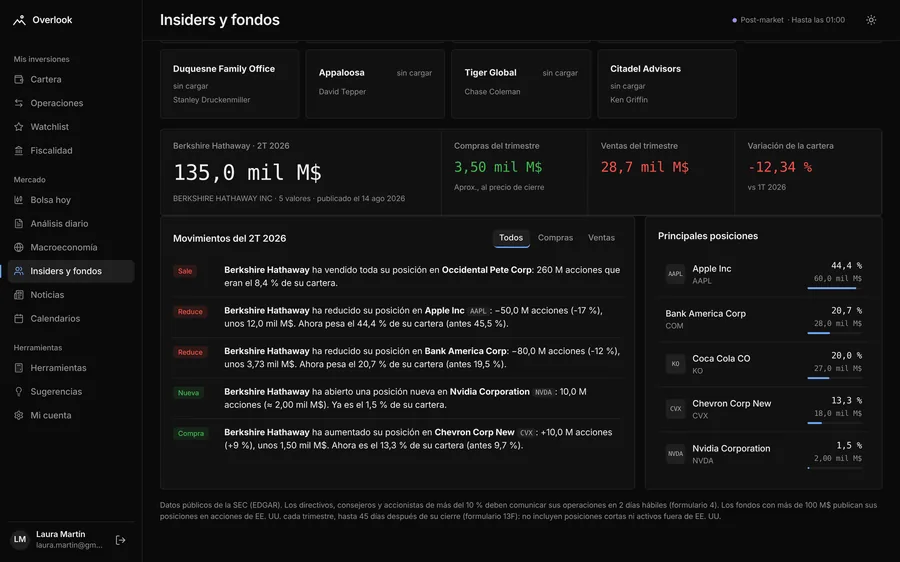Click the Insiders y fondos people icon

coord(19,271)
